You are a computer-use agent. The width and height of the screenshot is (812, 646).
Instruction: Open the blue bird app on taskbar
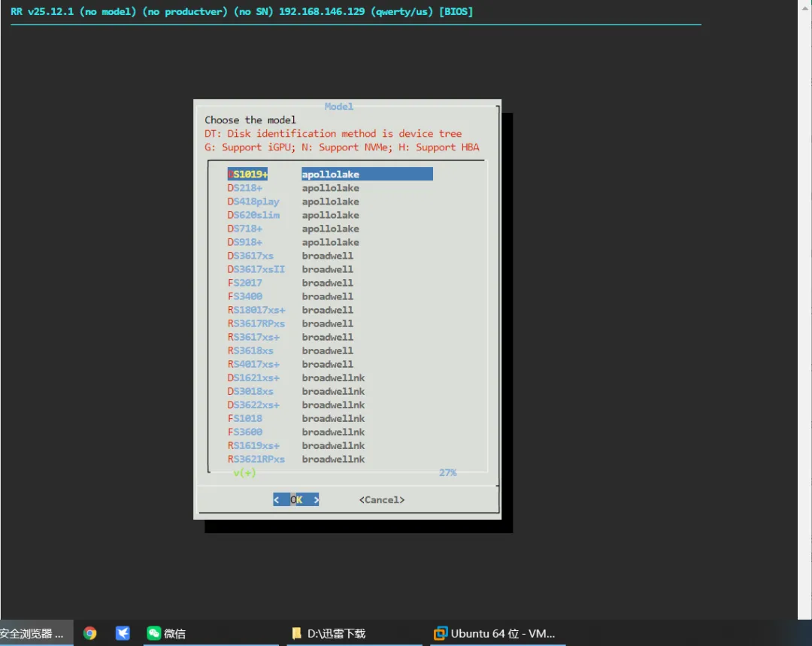click(123, 633)
